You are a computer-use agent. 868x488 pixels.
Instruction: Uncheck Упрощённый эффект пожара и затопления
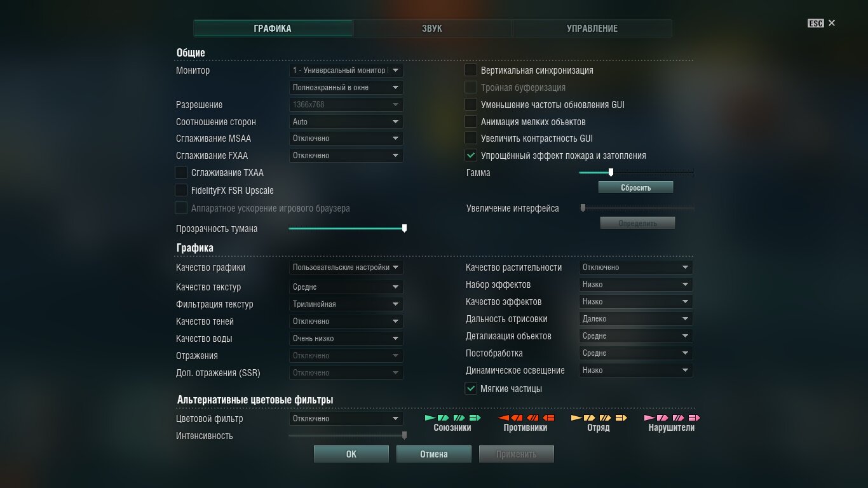click(x=471, y=155)
